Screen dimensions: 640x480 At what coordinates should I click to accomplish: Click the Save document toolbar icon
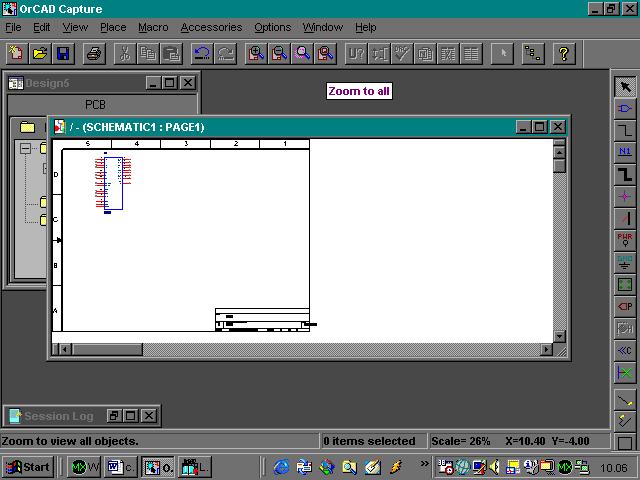[x=63, y=53]
